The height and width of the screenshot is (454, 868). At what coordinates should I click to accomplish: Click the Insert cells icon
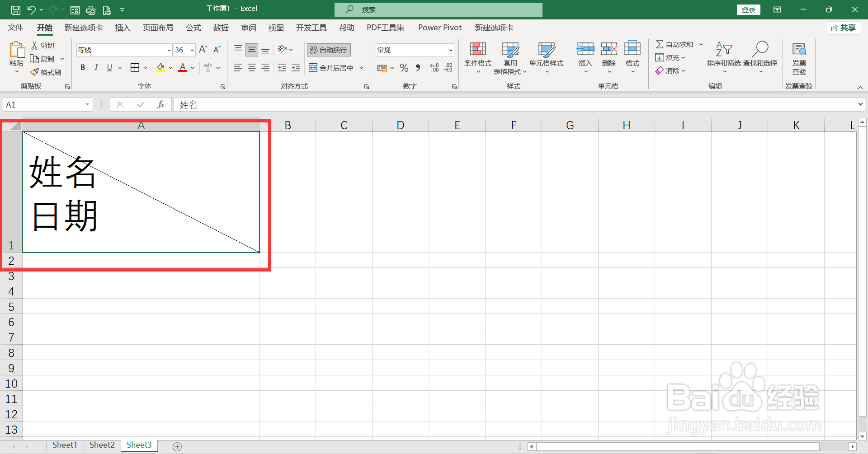click(585, 48)
